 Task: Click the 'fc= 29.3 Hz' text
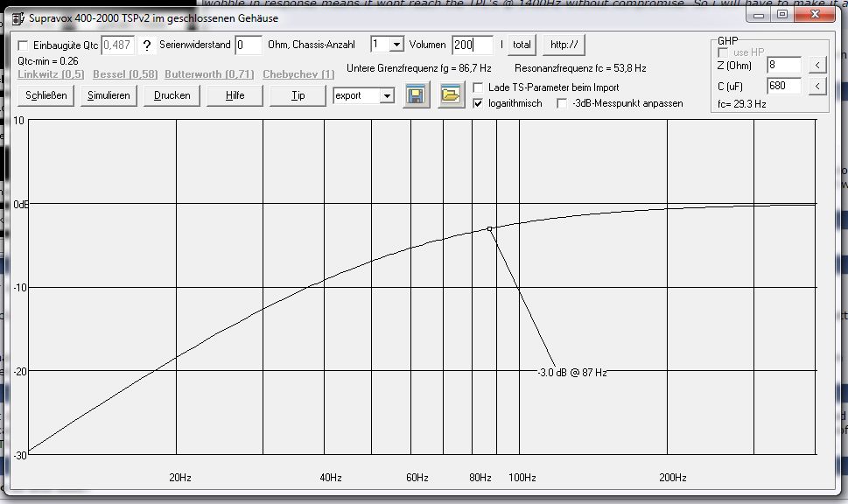pos(741,104)
